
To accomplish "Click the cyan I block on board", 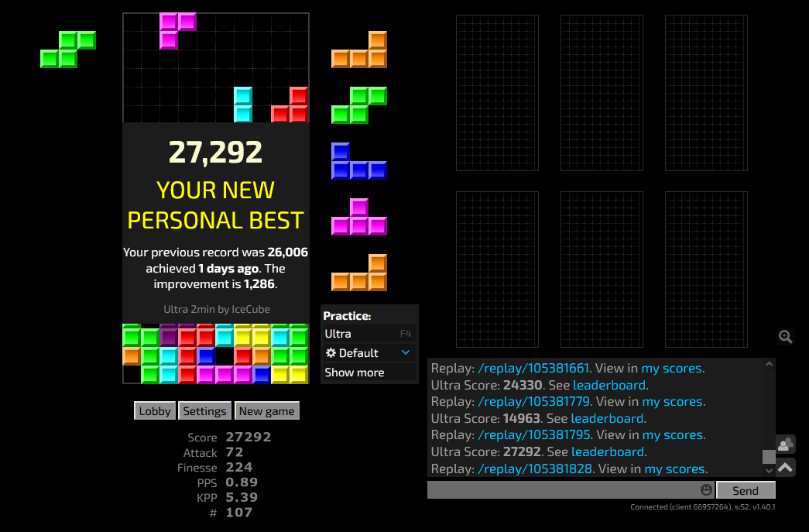I will [x=243, y=105].
